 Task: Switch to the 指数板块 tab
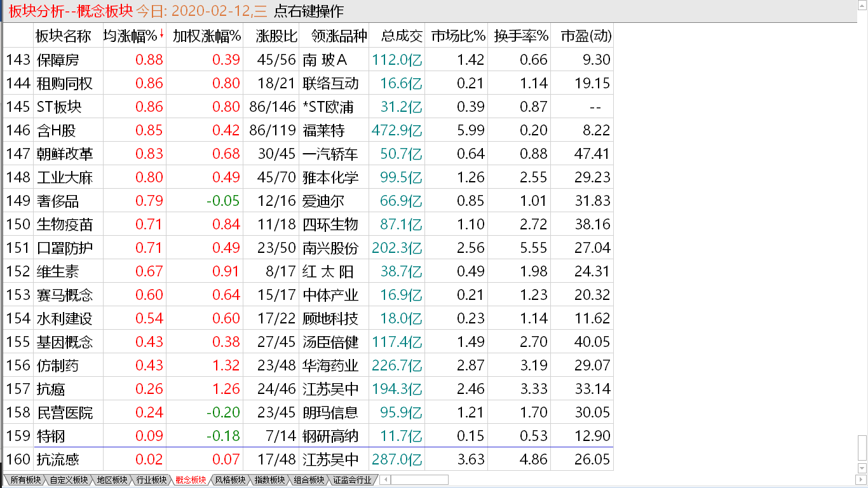[x=269, y=480]
